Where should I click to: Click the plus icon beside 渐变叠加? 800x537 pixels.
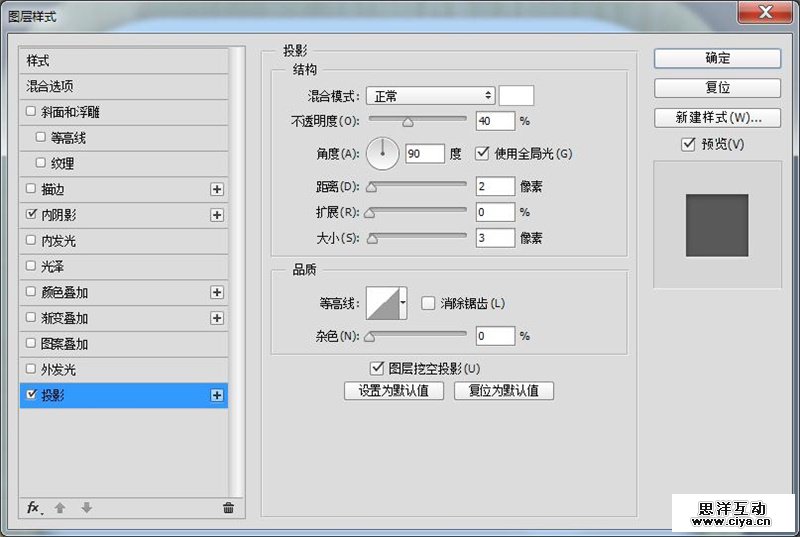click(217, 318)
